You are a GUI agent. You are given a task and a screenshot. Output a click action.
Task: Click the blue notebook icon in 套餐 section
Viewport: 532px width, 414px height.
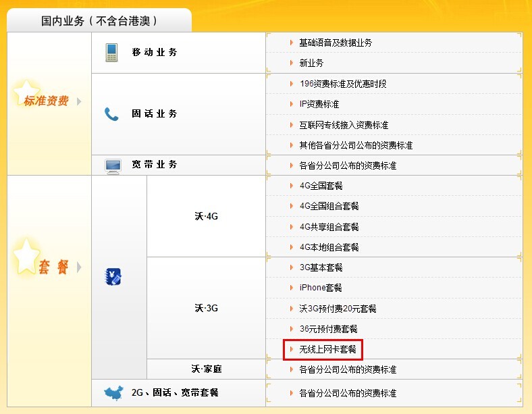pyautogui.click(x=113, y=277)
